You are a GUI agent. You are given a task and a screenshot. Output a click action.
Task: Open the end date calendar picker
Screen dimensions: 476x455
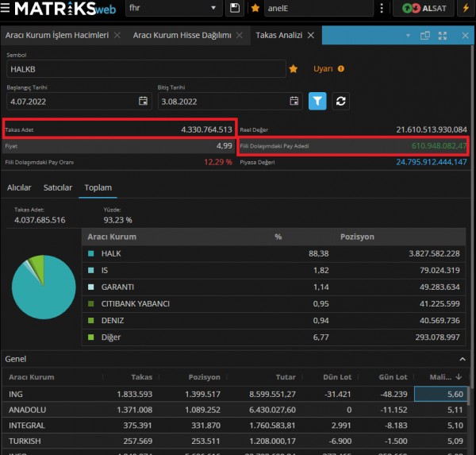tap(294, 101)
